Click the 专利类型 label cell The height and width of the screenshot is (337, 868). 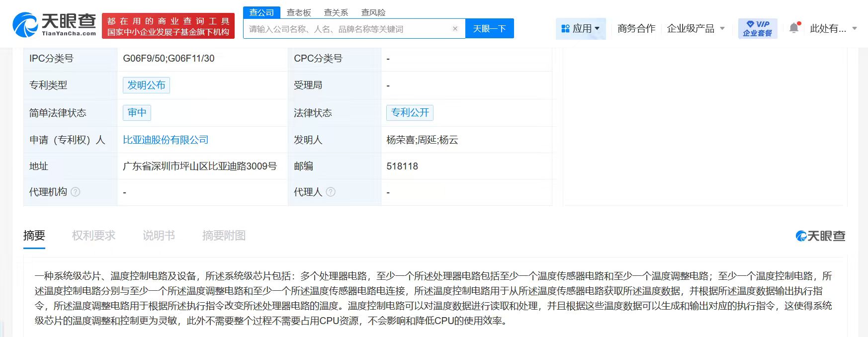click(70, 85)
